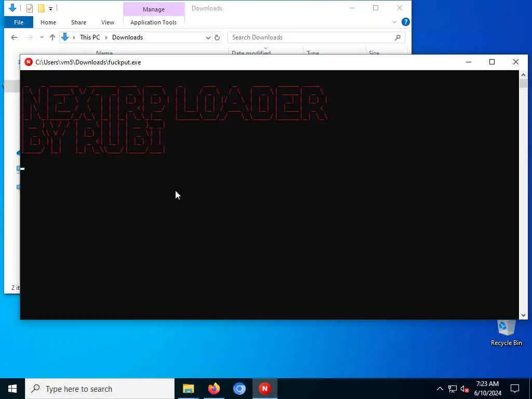532x399 pixels.
Task: Maximize the fuckput.exe console window
Action: click(x=492, y=62)
